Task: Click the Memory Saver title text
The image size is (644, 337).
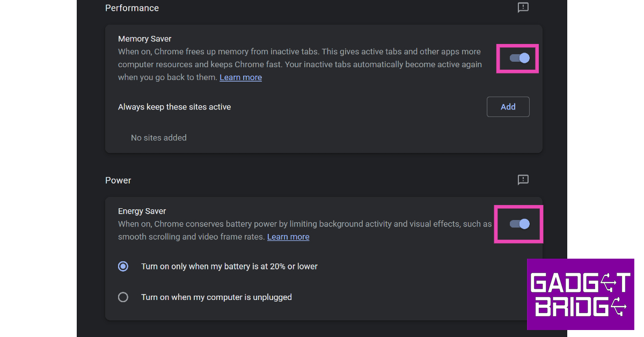Action: [x=145, y=39]
